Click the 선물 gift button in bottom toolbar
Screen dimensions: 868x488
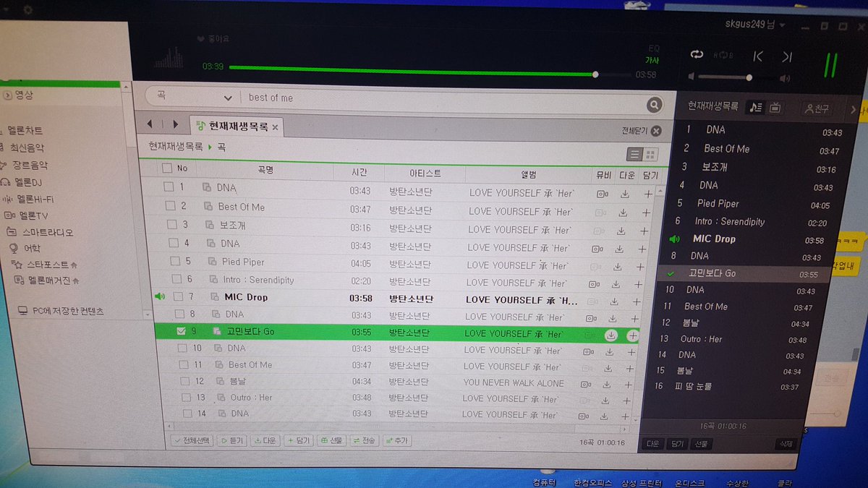coord(331,440)
